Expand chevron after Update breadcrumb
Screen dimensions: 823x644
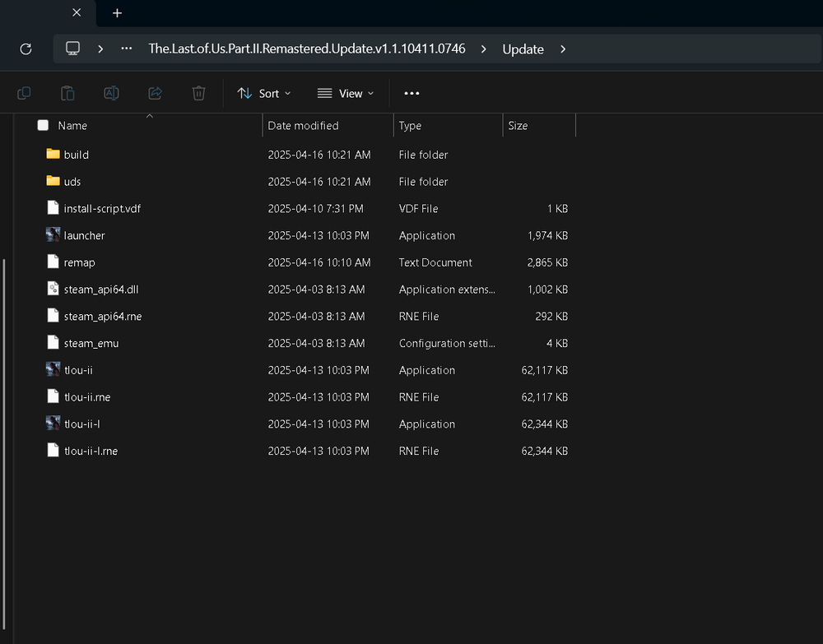pyautogui.click(x=563, y=49)
